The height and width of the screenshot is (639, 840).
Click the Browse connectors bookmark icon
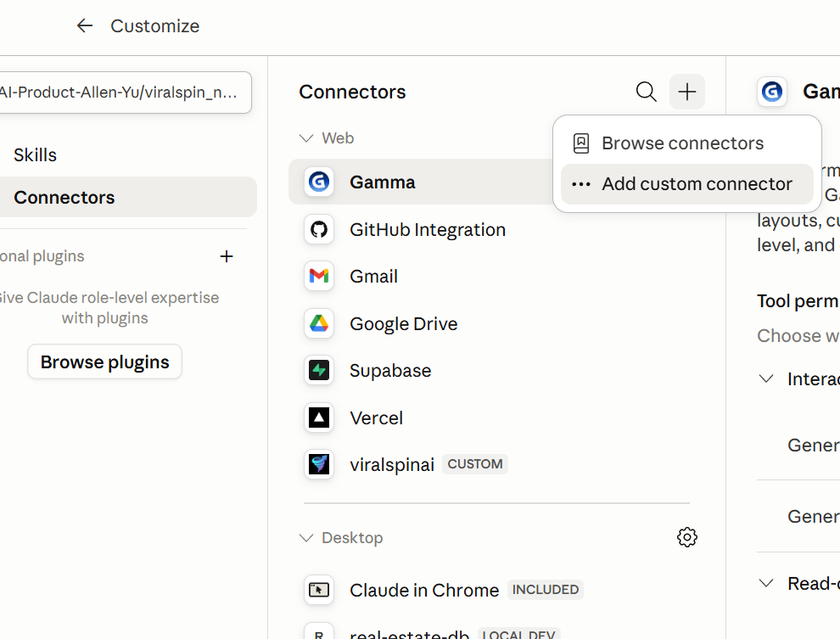[x=581, y=143]
